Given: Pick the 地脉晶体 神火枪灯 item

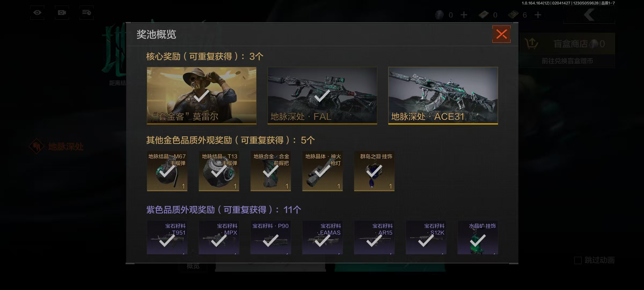Looking at the screenshot, I should [323, 171].
